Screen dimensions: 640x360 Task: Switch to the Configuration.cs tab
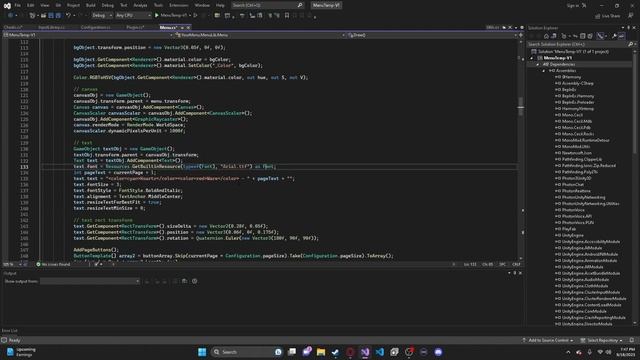click(x=95, y=27)
